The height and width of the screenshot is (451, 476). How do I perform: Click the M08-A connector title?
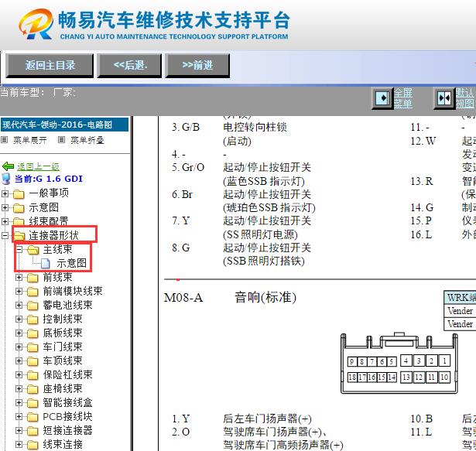click(x=183, y=298)
